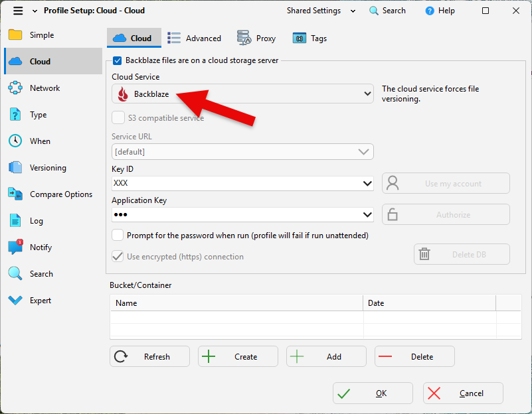Open the Versioning sidebar section
This screenshot has height=414, width=532.
(x=53, y=168)
